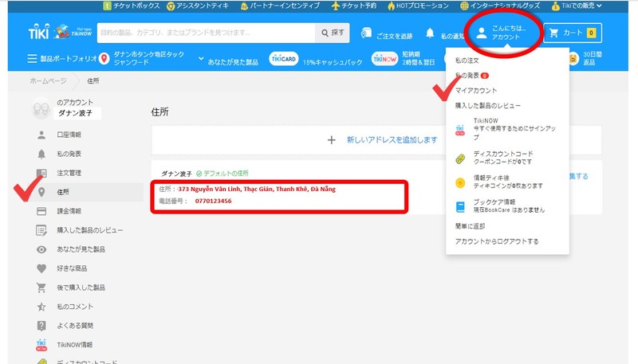Image resolution: width=638 pixels, height=364 pixels.
Task: Expand the 製品ポートフォリオ hamburger menu
Action: (32, 59)
